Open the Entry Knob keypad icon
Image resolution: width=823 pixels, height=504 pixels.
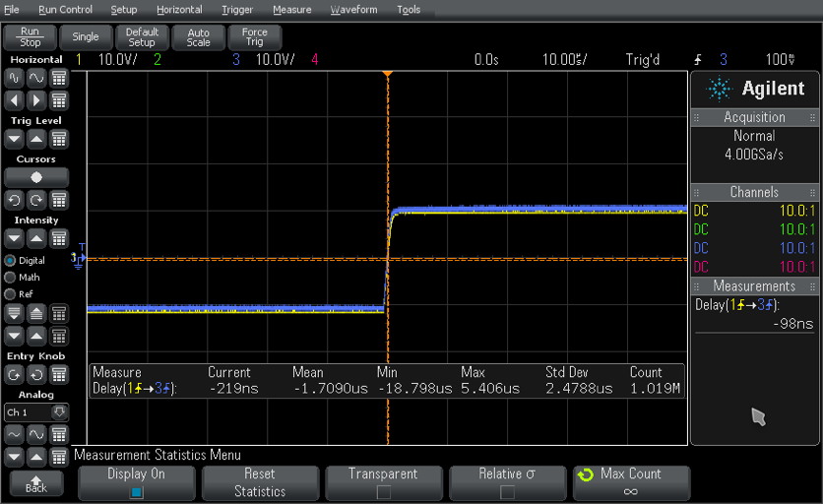(x=59, y=375)
